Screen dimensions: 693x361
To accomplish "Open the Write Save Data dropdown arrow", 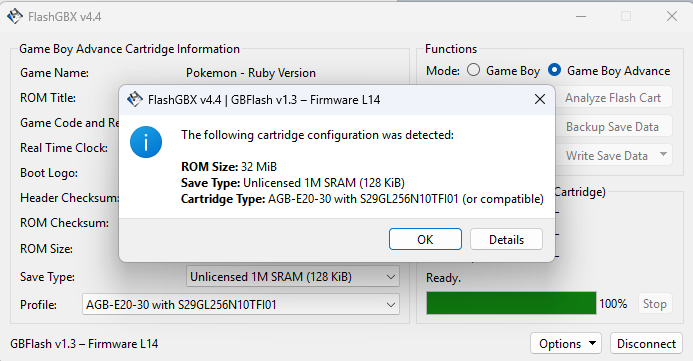I will click(x=663, y=154).
